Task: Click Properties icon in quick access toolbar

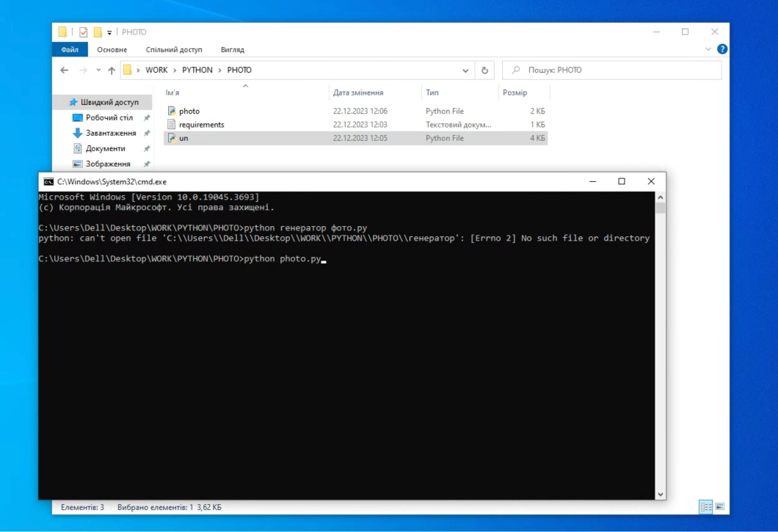Action: pos(84,32)
